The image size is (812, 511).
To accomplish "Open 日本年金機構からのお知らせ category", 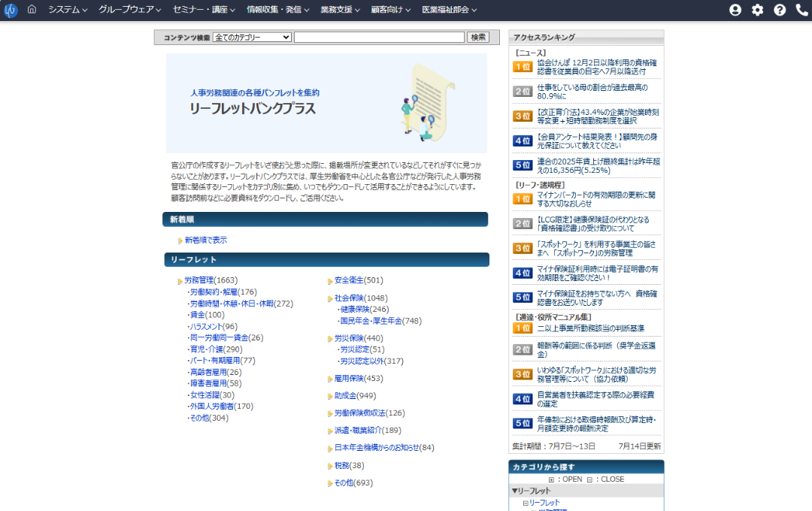I will (377, 448).
